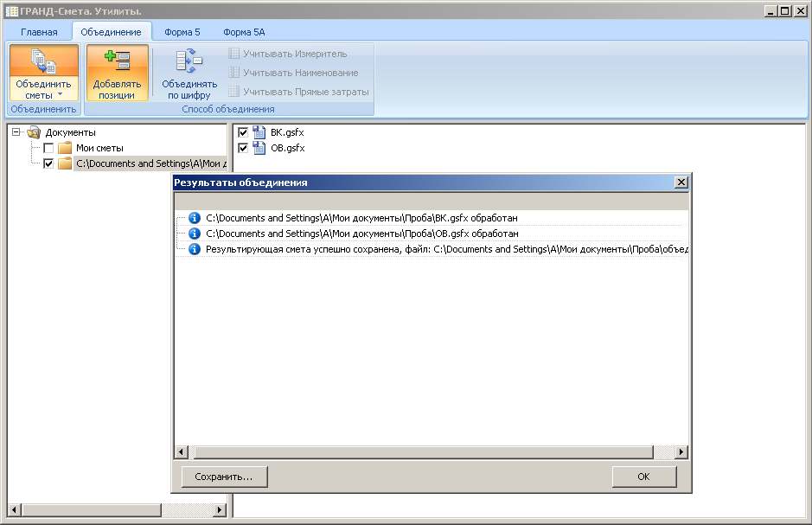Collapse the Документы tree node
Viewport: 812px width, 525px height.
[x=16, y=132]
